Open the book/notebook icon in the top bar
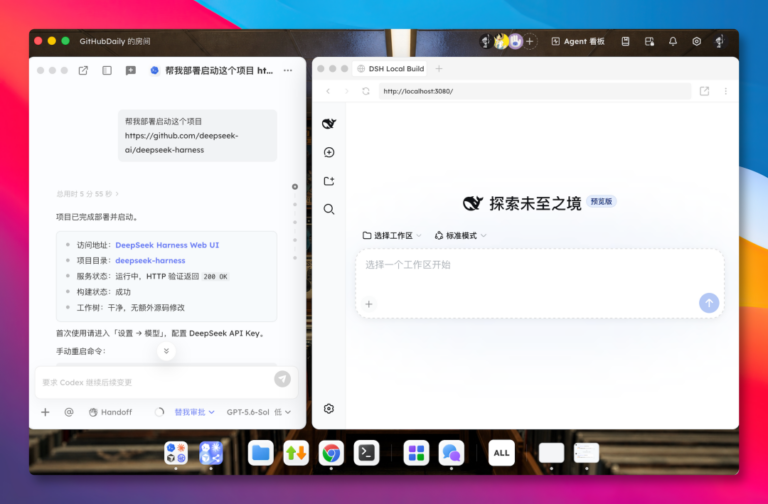This screenshot has height=504, width=768. click(625, 42)
